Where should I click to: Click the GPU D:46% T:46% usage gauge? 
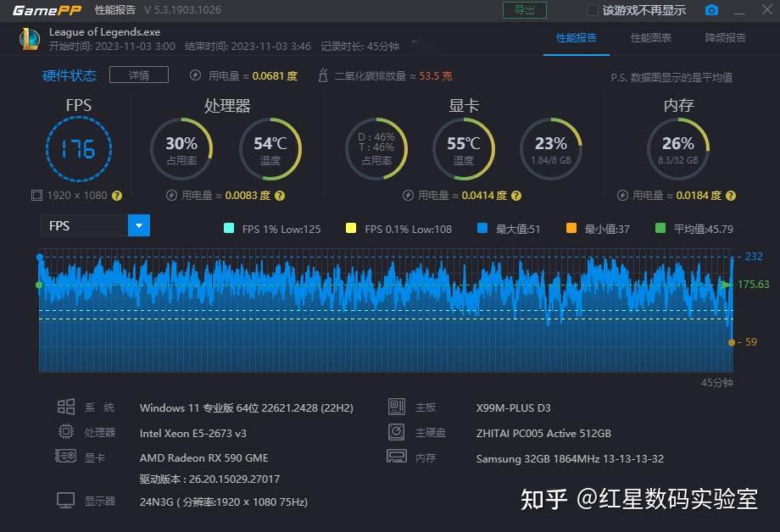click(376, 149)
